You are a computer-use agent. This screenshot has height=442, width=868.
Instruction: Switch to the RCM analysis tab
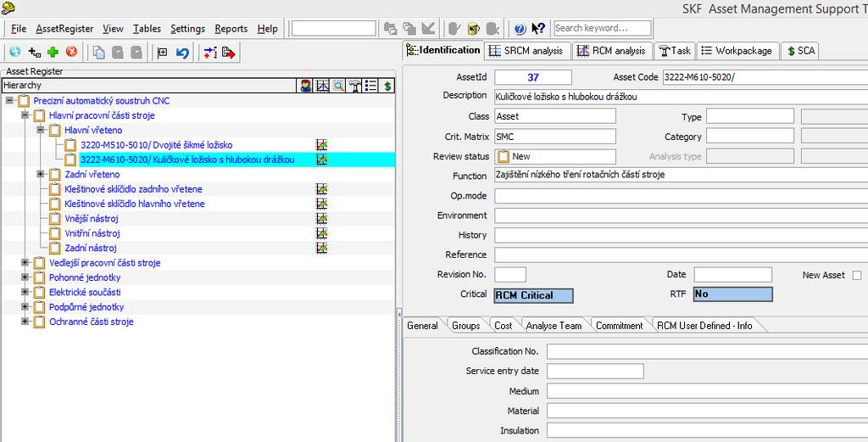pos(612,51)
